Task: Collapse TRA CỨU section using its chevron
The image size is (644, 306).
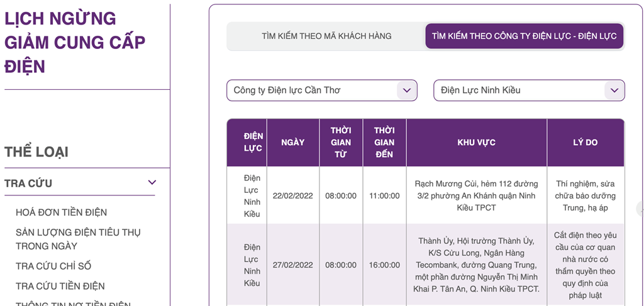Action: coord(152,183)
